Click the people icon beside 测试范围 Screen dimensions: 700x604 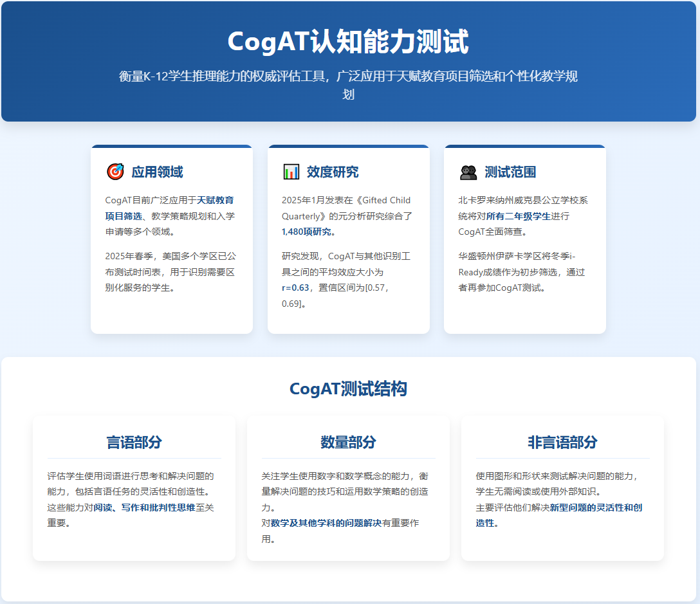pyautogui.click(x=468, y=172)
